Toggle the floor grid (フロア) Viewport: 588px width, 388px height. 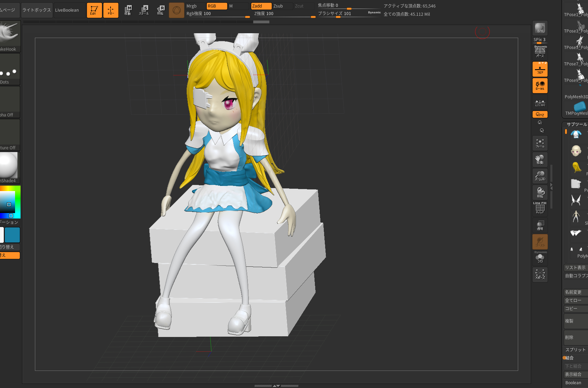coord(540,69)
